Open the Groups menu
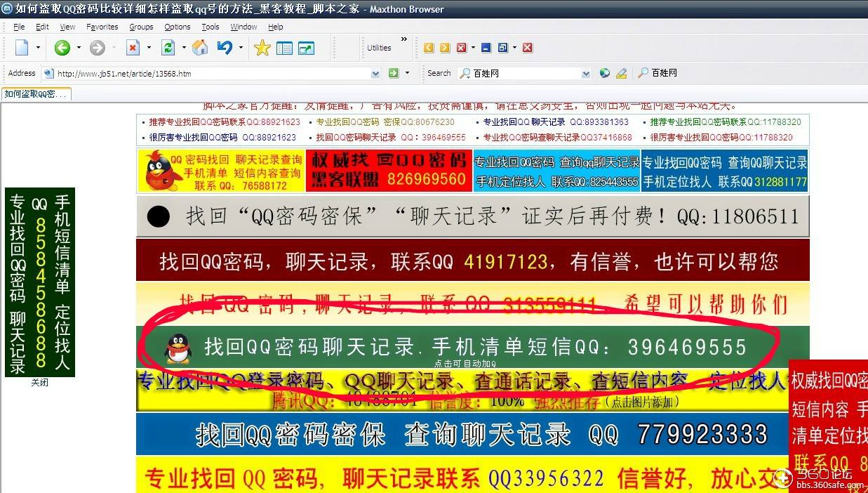 tap(141, 27)
